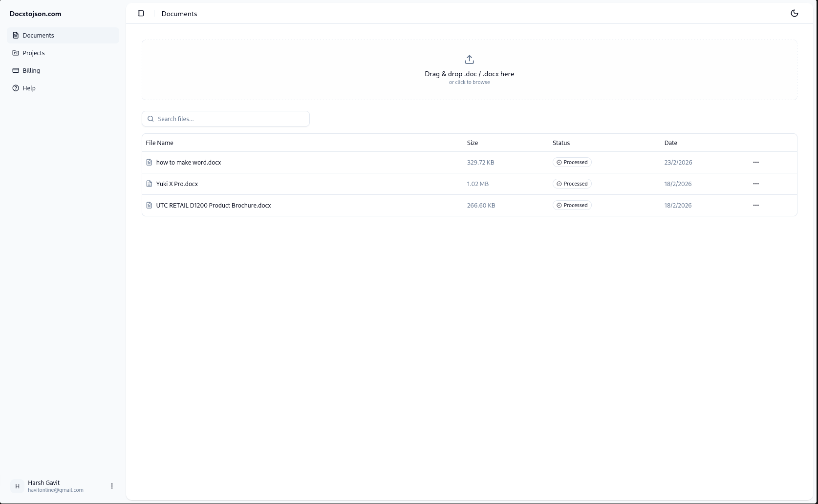Image resolution: width=818 pixels, height=504 pixels.
Task: Open the user account options menu
Action: click(x=112, y=486)
